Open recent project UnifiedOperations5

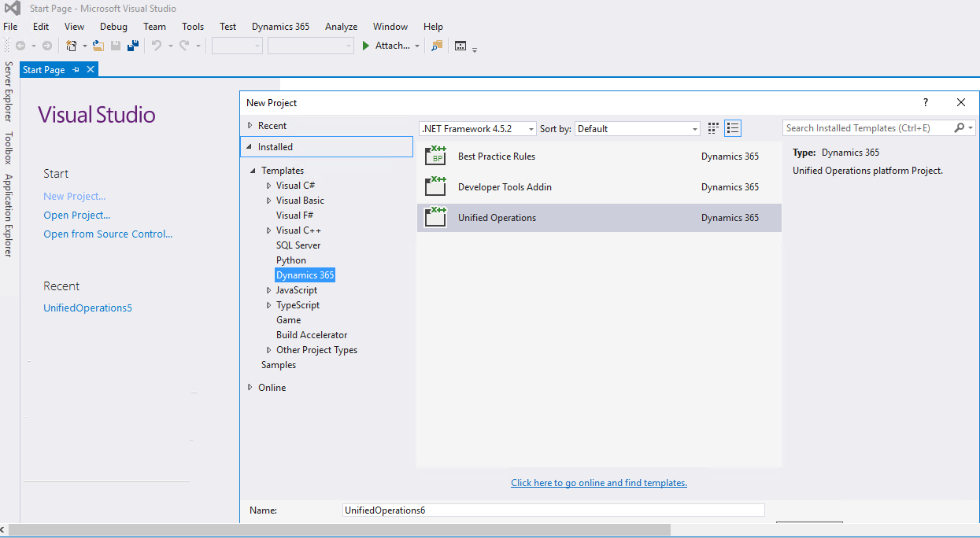(x=87, y=308)
